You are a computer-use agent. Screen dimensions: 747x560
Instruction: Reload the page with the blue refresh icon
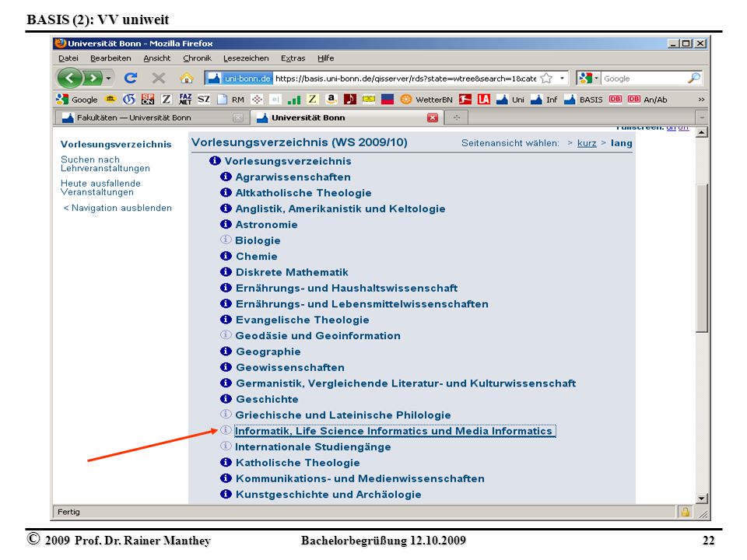[131, 78]
